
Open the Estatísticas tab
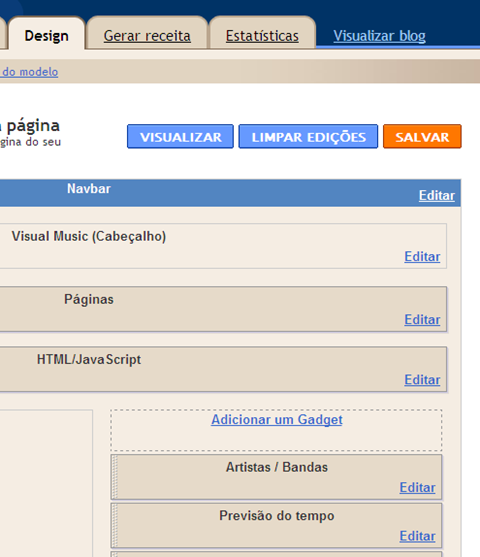pos(262,36)
